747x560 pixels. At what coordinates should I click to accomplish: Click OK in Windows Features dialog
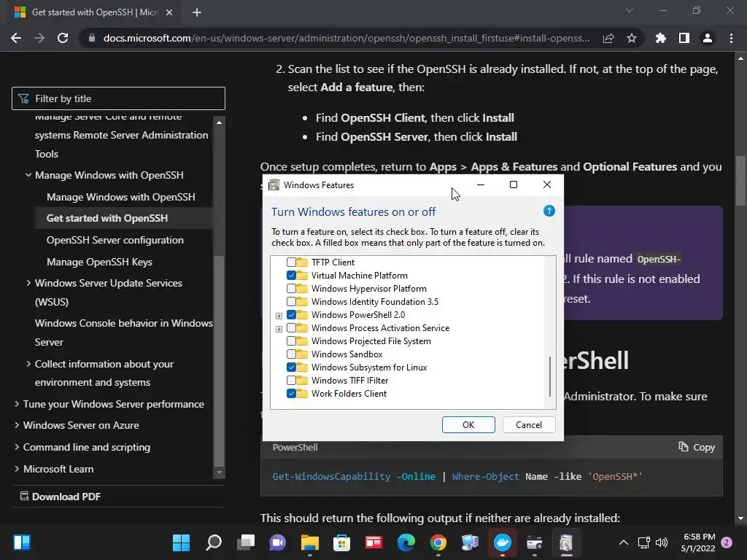[x=468, y=425]
